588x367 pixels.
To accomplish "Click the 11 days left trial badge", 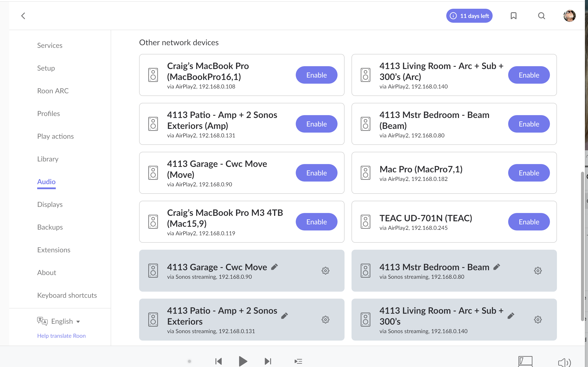I will coord(469,16).
